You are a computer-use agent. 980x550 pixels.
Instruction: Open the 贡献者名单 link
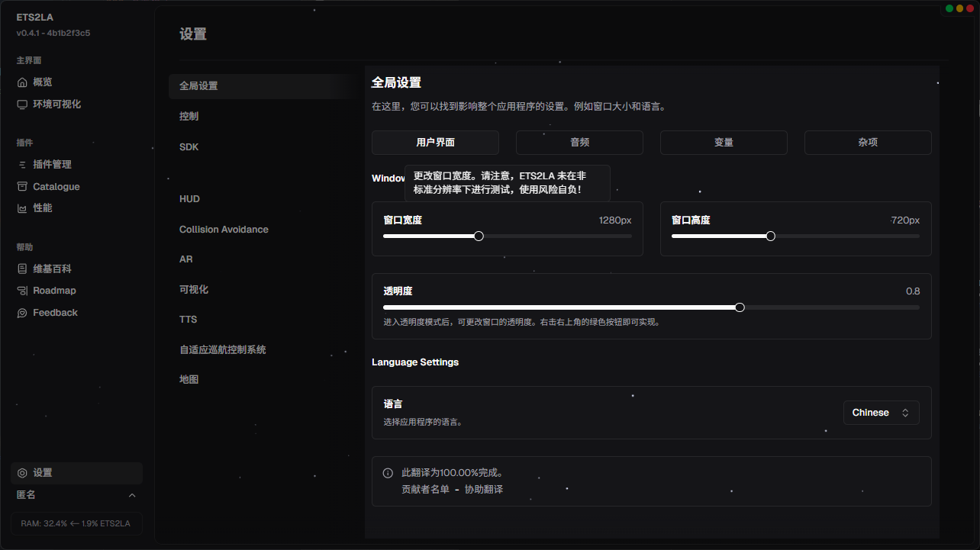pos(425,490)
